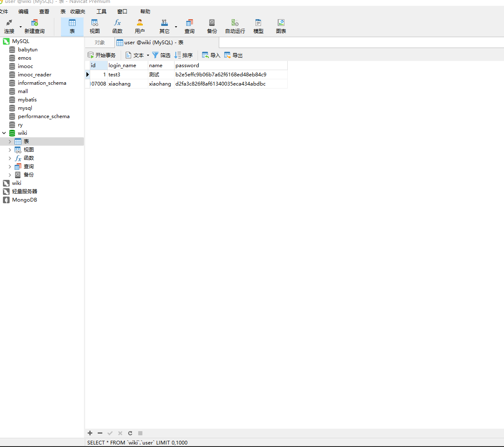Select the 轻量服务器 connection
504x447 pixels.
(25, 192)
